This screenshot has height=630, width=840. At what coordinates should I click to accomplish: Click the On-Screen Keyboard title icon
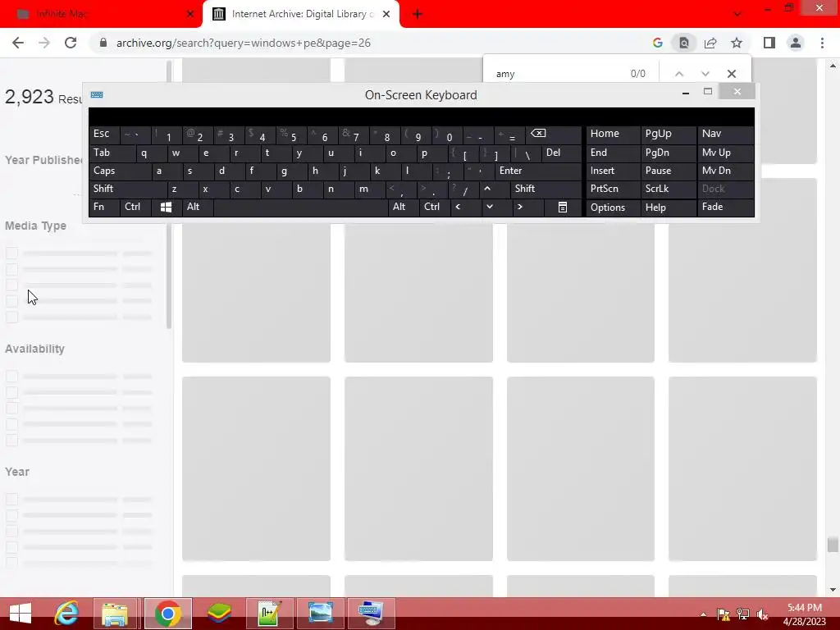pyautogui.click(x=97, y=95)
